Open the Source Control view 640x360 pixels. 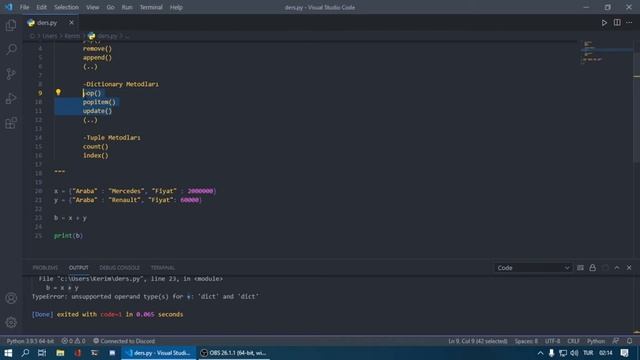click(11, 74)
